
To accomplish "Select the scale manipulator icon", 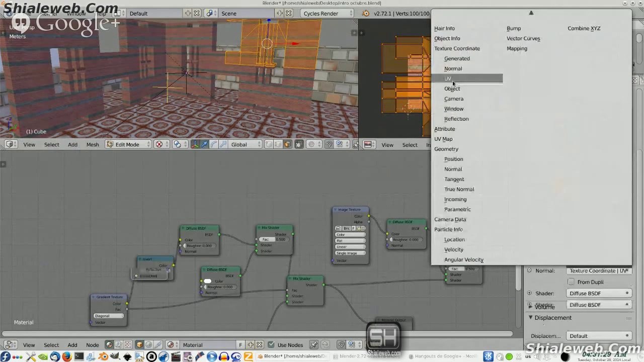I will (222, 144).
